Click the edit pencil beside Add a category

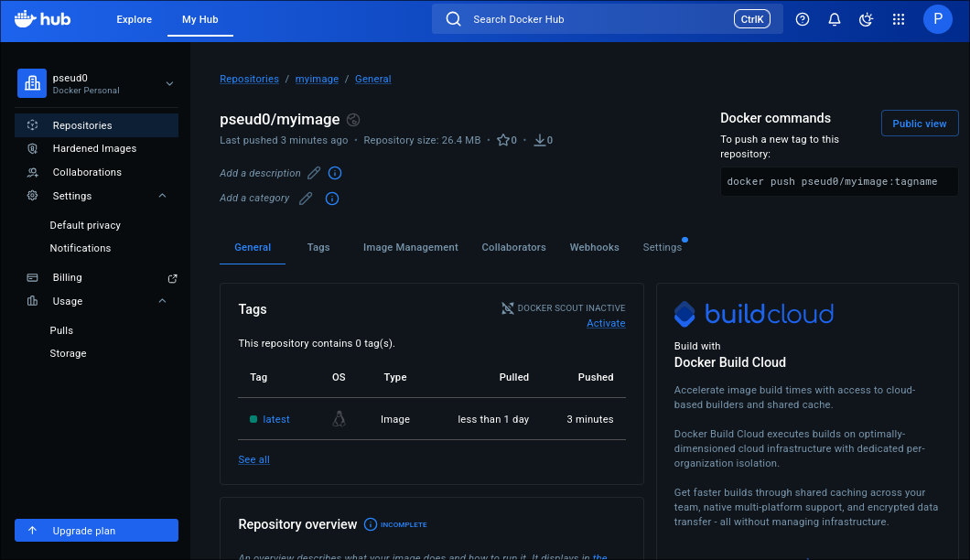point(306,198)
